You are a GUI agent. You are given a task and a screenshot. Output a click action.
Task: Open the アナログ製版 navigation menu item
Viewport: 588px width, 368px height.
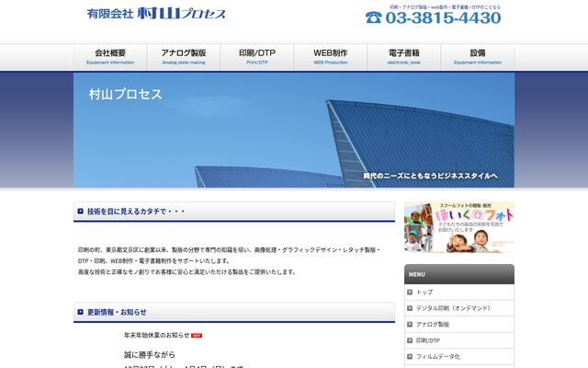coord(184,57)
